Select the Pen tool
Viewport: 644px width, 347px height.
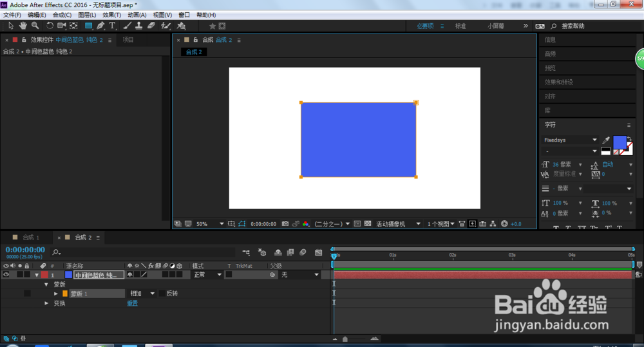[x=100, y=26]
